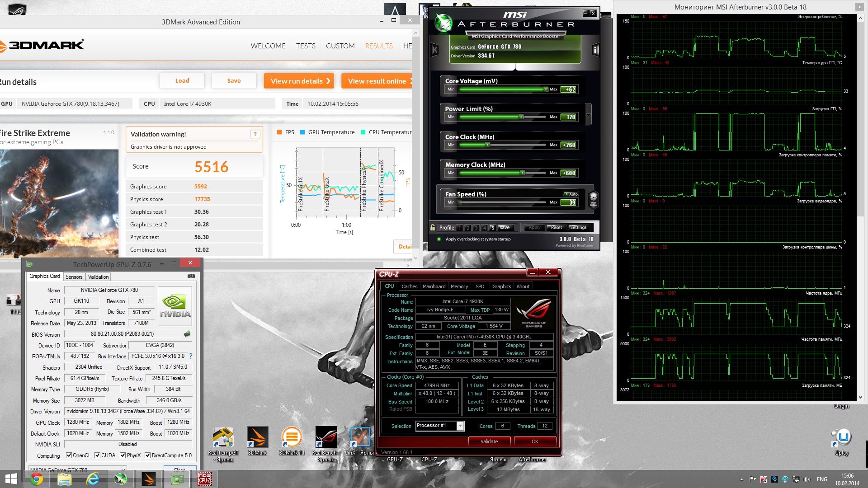868x488 pixels.
Task: Click the Afterburner profile lock icon
Action: tap(433, 227)
